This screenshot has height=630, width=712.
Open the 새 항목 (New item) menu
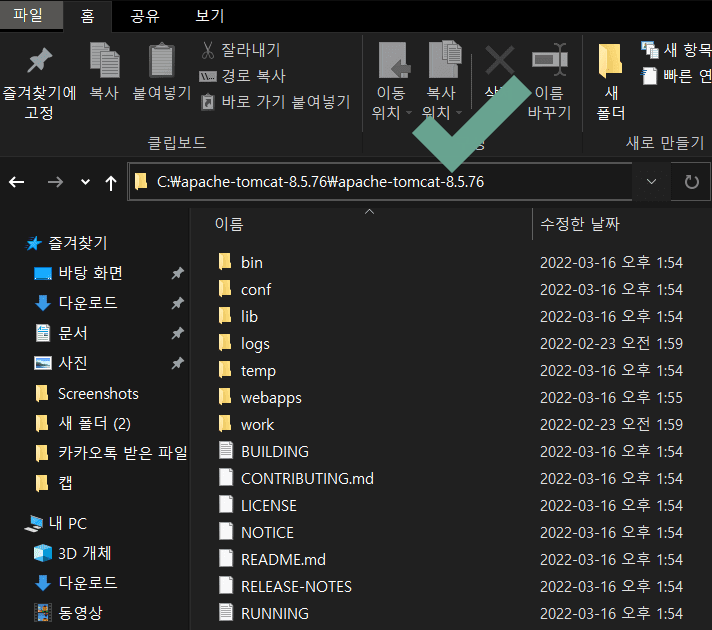(676, 50)
